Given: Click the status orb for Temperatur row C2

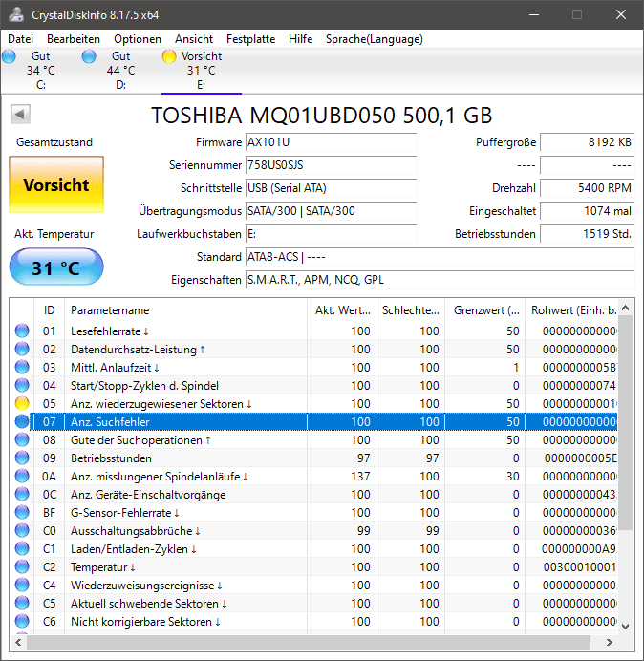Looking at the screenshot, I should pyautogui.click(x=22, y=567).
